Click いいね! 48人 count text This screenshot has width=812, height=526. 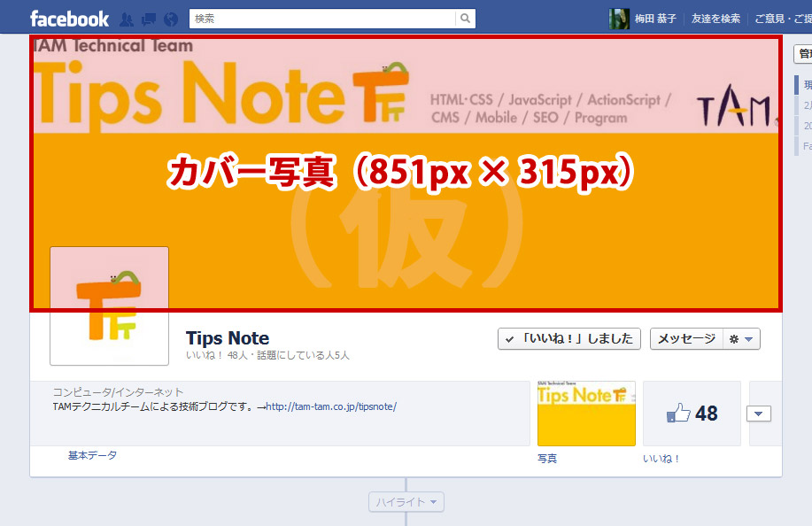click(x=216, y=356)
